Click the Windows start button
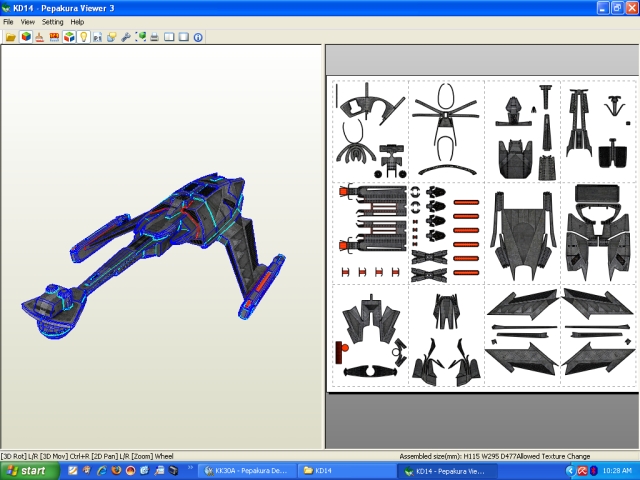 pyautogui.click(x=29, y=471)
